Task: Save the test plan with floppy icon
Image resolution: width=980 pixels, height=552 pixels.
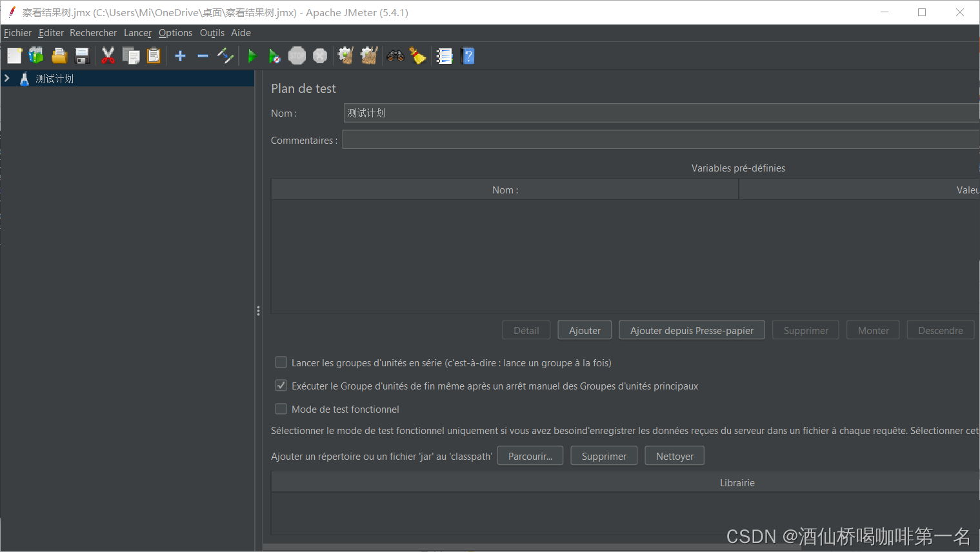Action: click(82, 56)
